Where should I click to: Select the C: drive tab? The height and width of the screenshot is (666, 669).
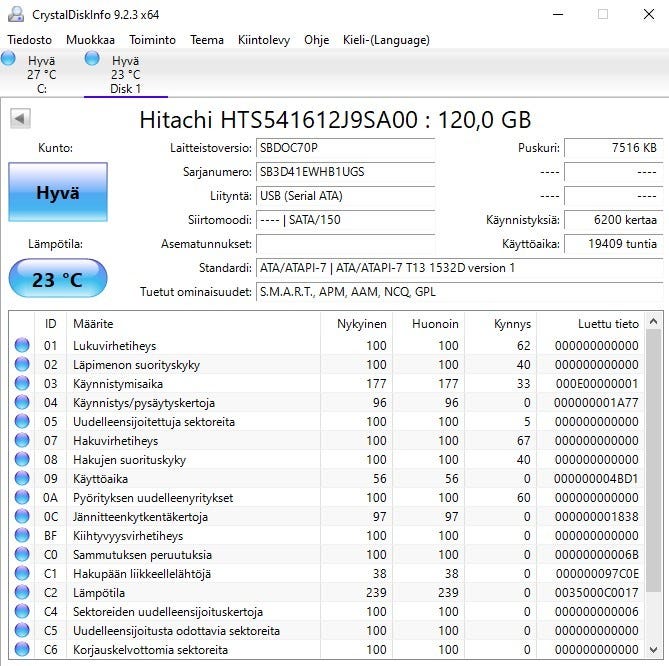click(41, 74)
